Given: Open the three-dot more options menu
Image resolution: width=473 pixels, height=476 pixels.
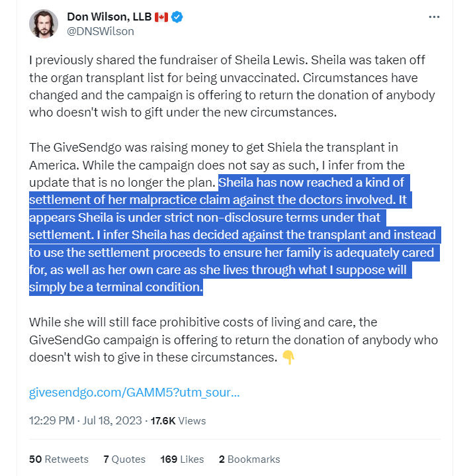Looking at the screenshot, I should [434, 17].
